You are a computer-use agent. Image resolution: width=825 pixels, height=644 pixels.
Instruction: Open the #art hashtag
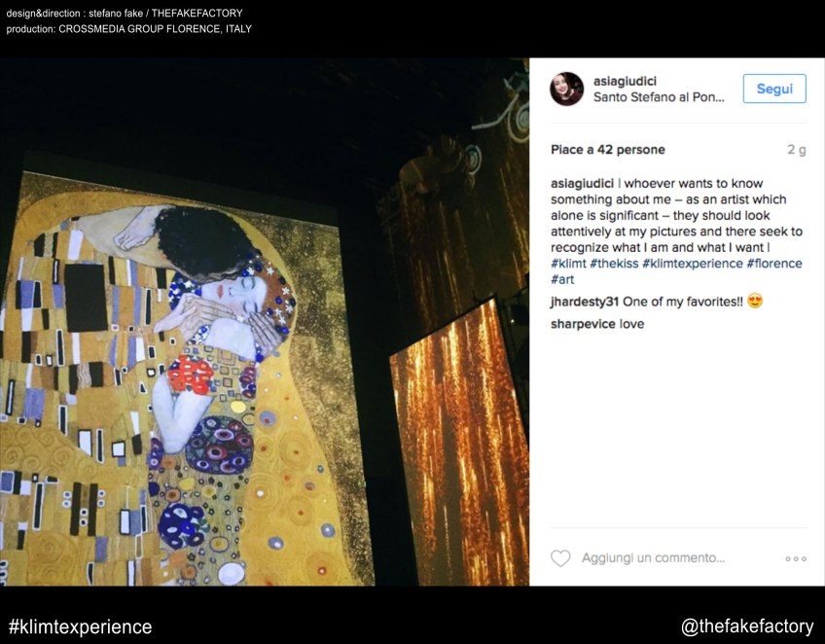pyautogui.click(x=562, y=279)
